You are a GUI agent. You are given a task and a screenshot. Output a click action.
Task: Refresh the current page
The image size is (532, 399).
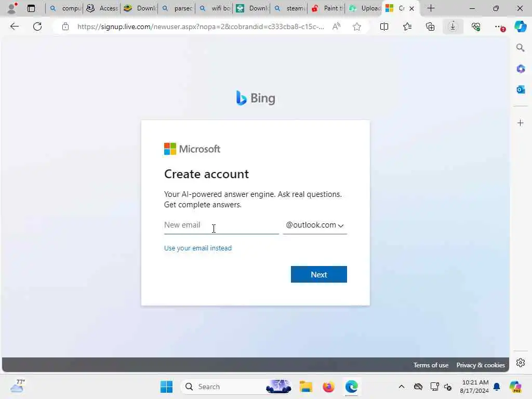click(37, 26)
